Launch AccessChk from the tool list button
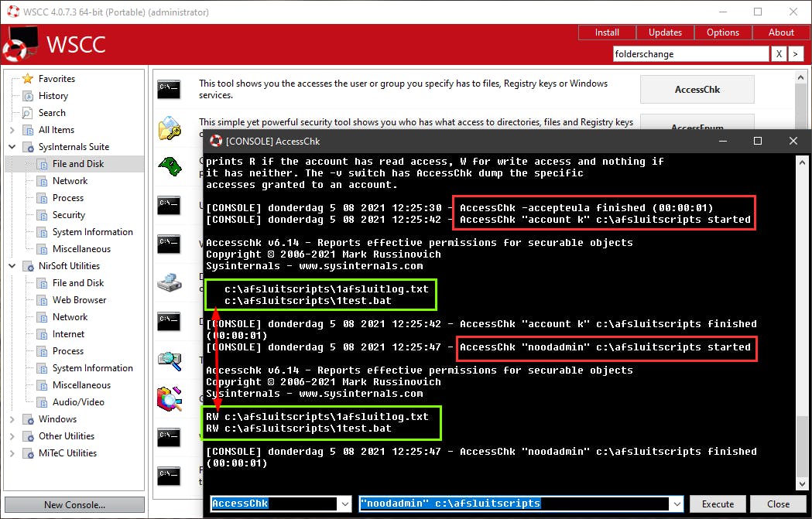This screenshot has width=812, height=519. pos(697,90)
